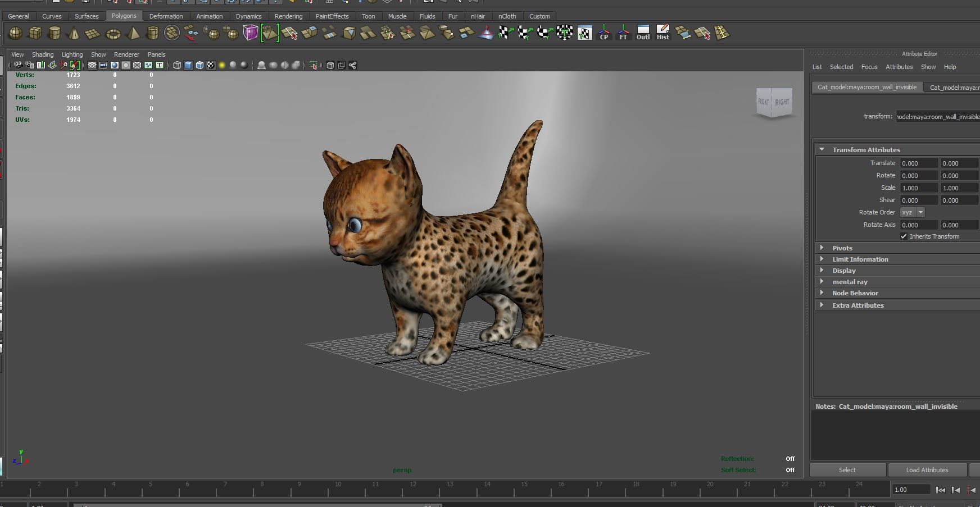Create a polygon plane from the shelf

(x=93, y=33)
